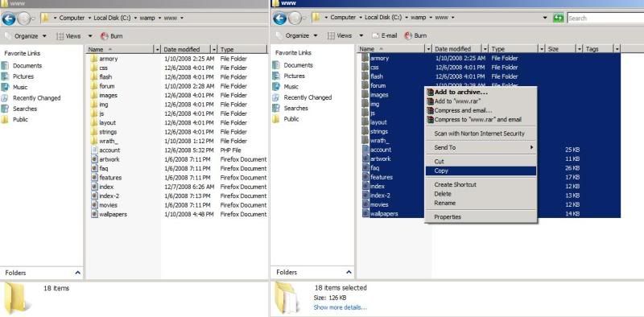644x317 pixels.
Task: Select account PHP file icon in left window
Action: tap(94, 150)
